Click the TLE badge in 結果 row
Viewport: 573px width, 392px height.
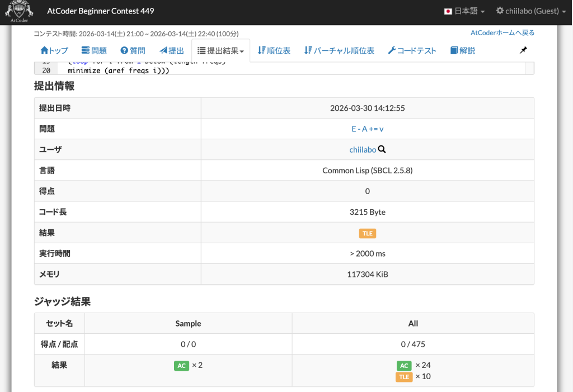pyautogui.click(x=367, y=233)
